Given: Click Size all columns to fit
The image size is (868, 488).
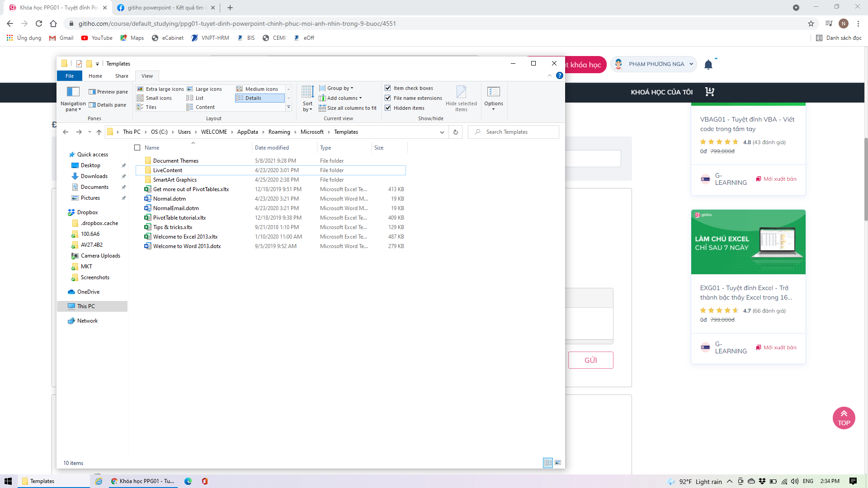Looking at the screenshot, I should point(348,108).
